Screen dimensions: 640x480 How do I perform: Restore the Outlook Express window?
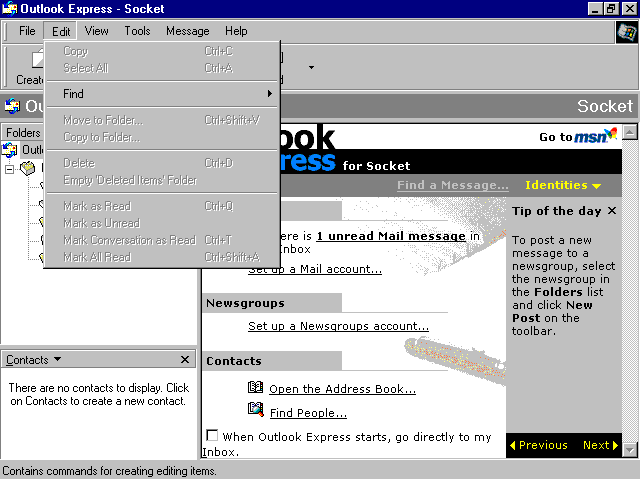pos(611,9)
